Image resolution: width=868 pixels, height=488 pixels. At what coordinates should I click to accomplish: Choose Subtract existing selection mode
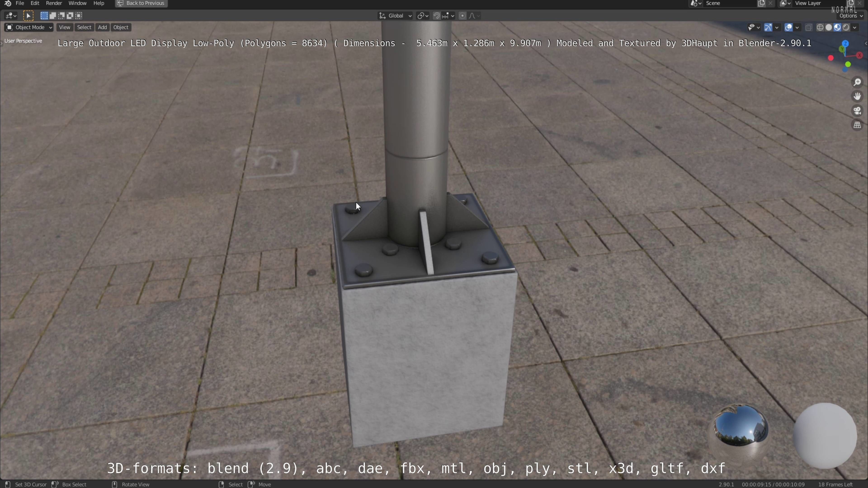61,16
